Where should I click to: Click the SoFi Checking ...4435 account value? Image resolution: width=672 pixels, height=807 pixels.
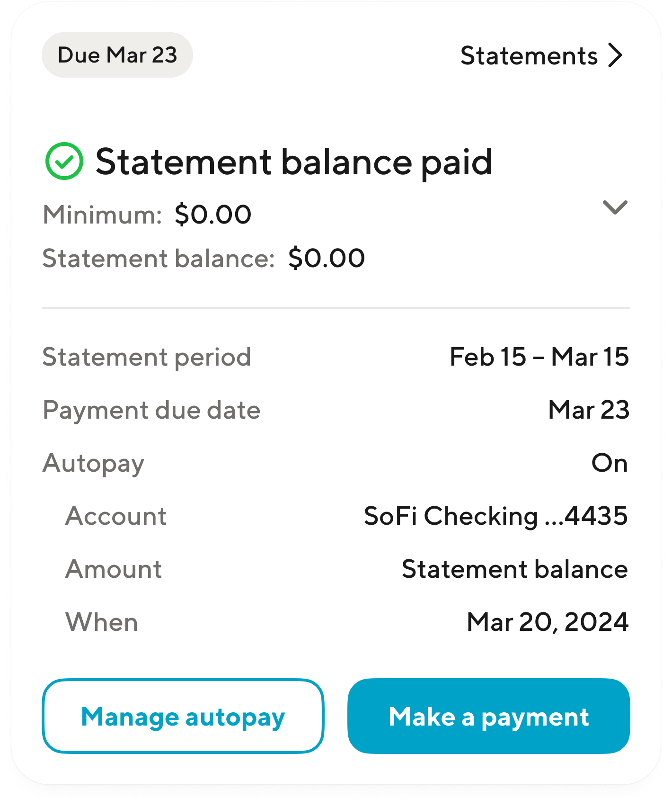point(495,516)
